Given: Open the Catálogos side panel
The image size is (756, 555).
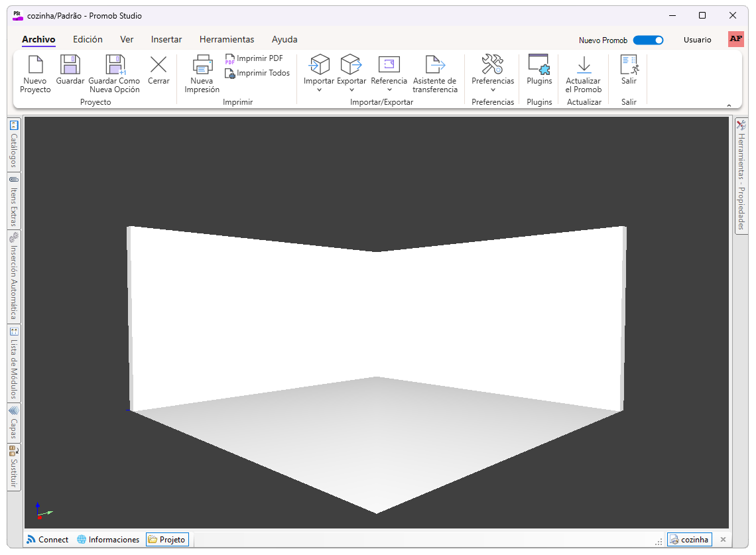Looking at the screenshot, I should (x=13, y=145).
